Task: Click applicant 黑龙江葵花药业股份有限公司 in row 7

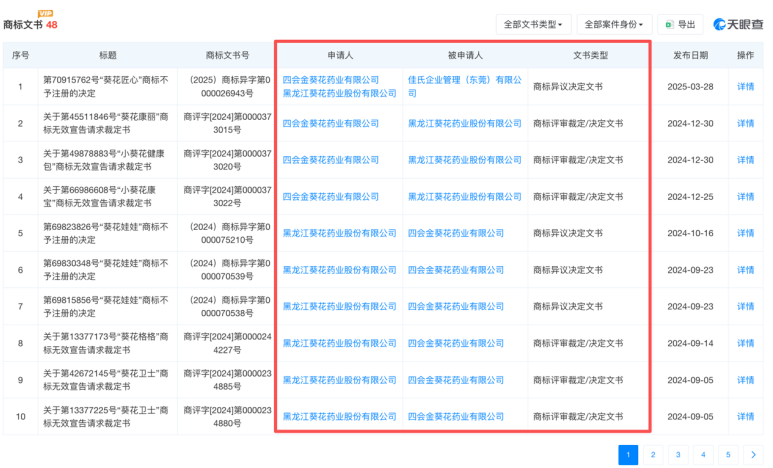Action: coord(339,306)
